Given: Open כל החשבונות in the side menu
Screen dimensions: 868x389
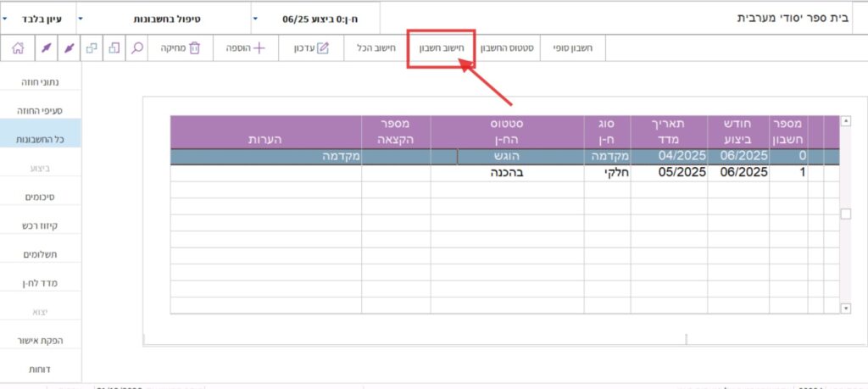Looking at the screenshot, I should point(42,139).
